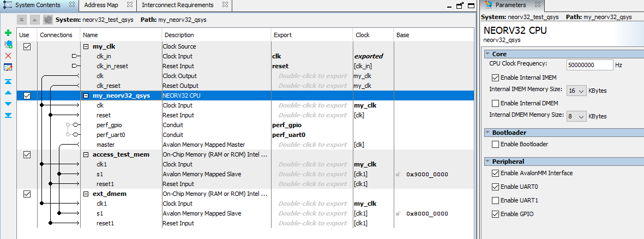Viewport: 644px width, 239px height.
Task: Open the Internal IMEM Memory Size dropdown
Action: (576, 91)
